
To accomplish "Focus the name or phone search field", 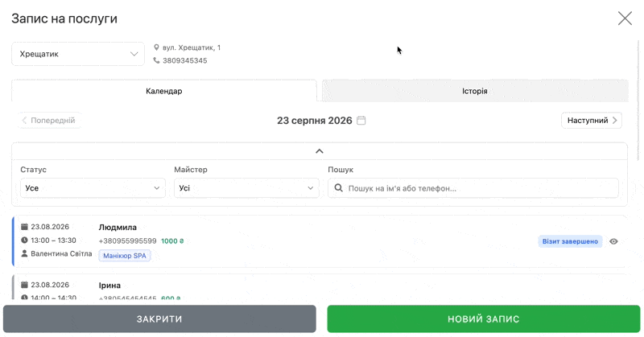I will pos(473,188).
